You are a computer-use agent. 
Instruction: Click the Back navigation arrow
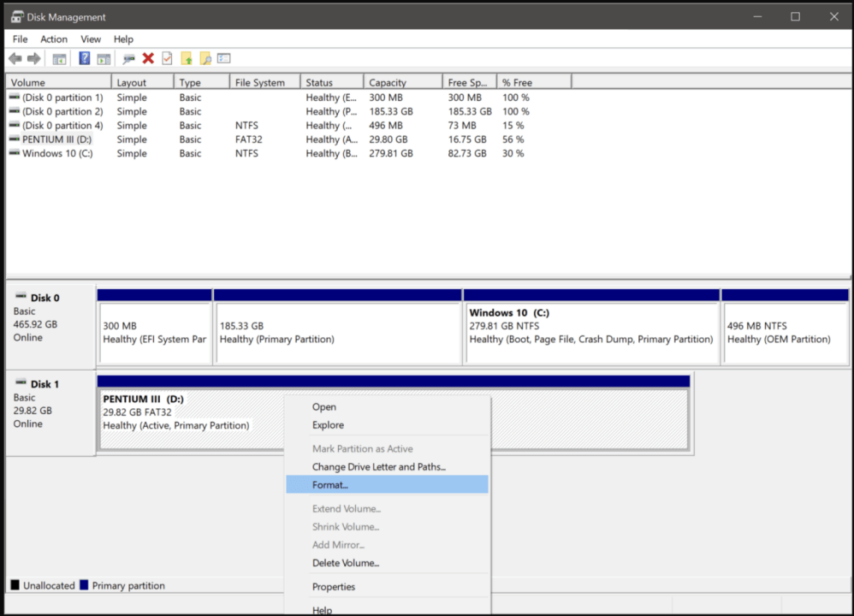15,58
